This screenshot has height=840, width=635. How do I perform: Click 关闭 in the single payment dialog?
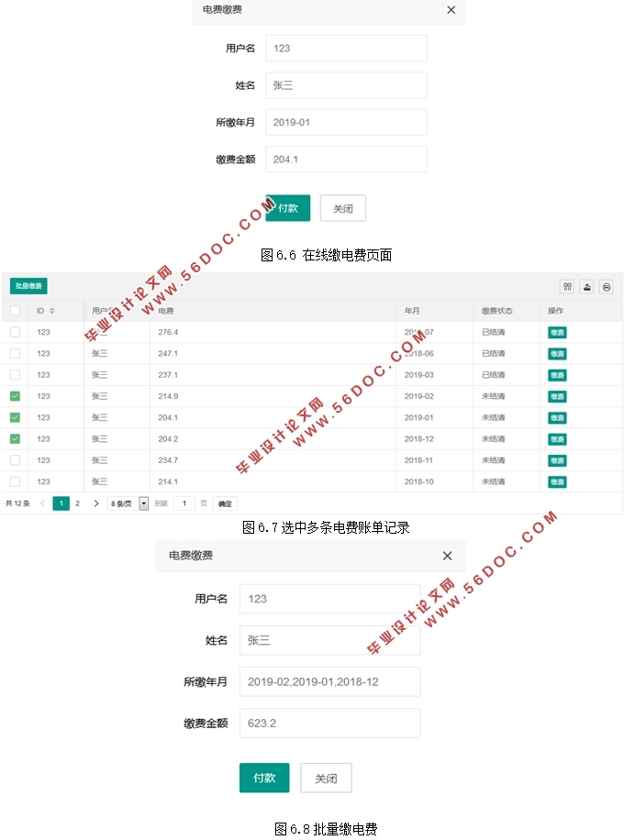coord(343,208)
